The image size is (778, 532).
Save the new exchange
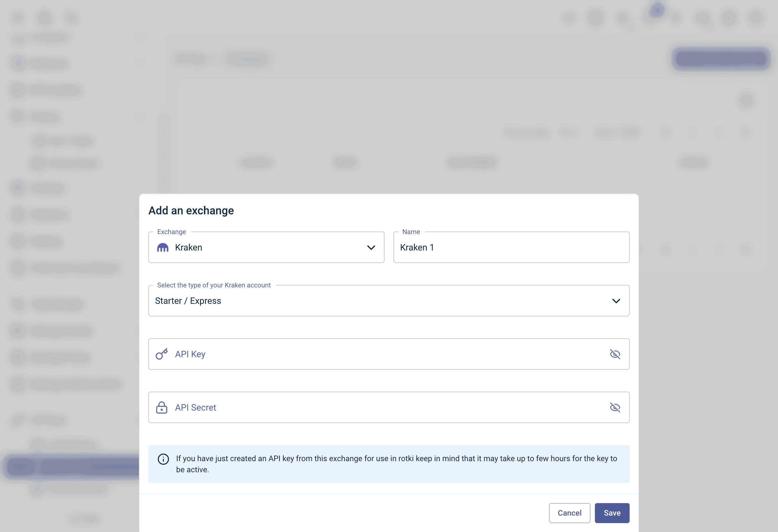point(612,513)
